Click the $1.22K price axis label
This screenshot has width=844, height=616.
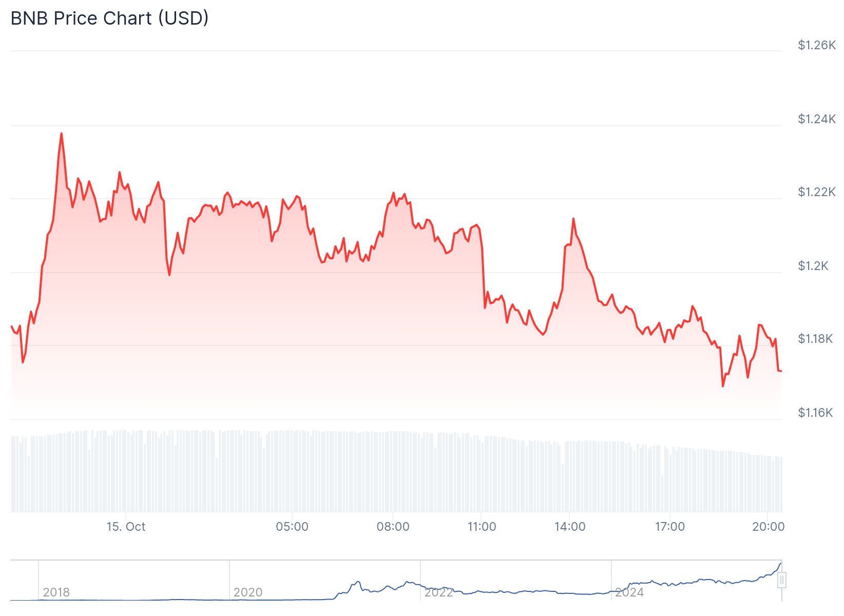click(816, 192)
